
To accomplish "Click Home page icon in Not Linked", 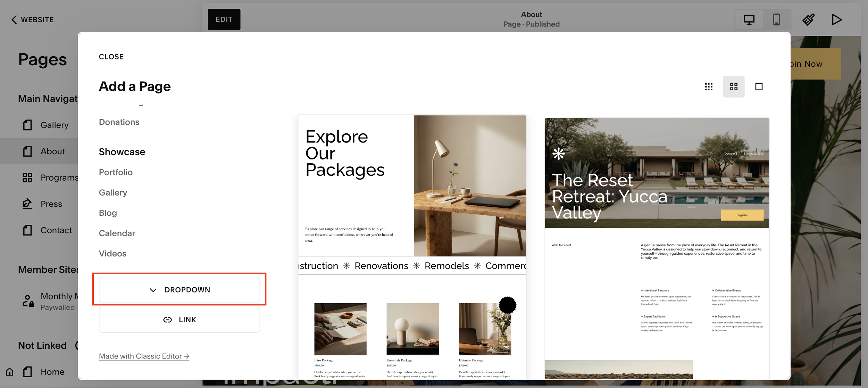I will [27, 372].
